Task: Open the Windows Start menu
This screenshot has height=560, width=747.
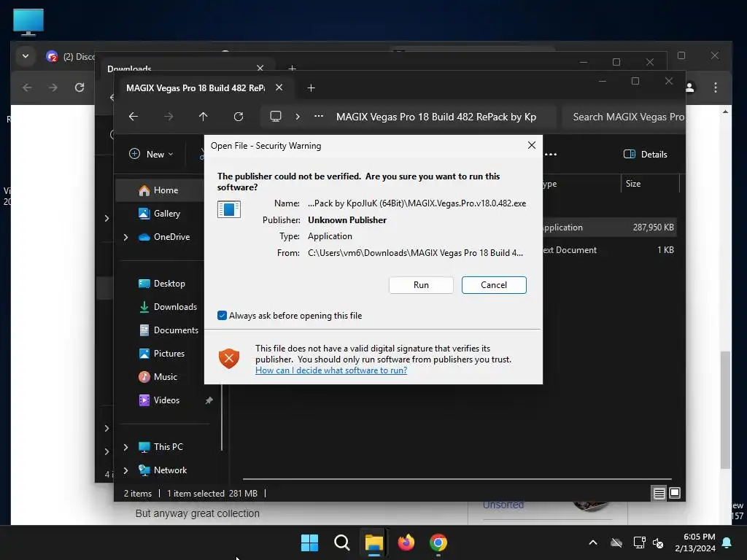Action: pos(309,542)
